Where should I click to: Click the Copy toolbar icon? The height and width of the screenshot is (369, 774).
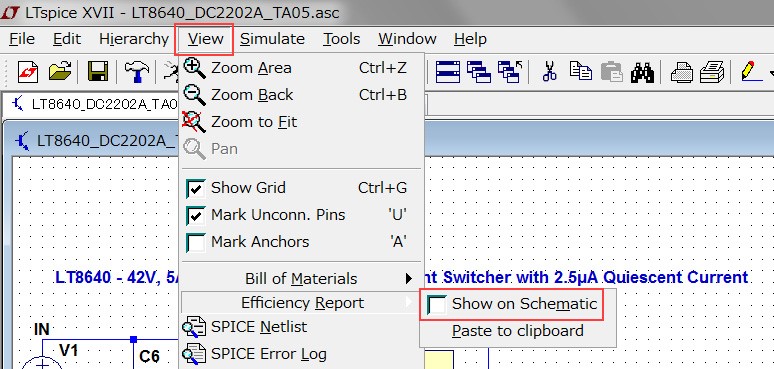click(580, 72)
